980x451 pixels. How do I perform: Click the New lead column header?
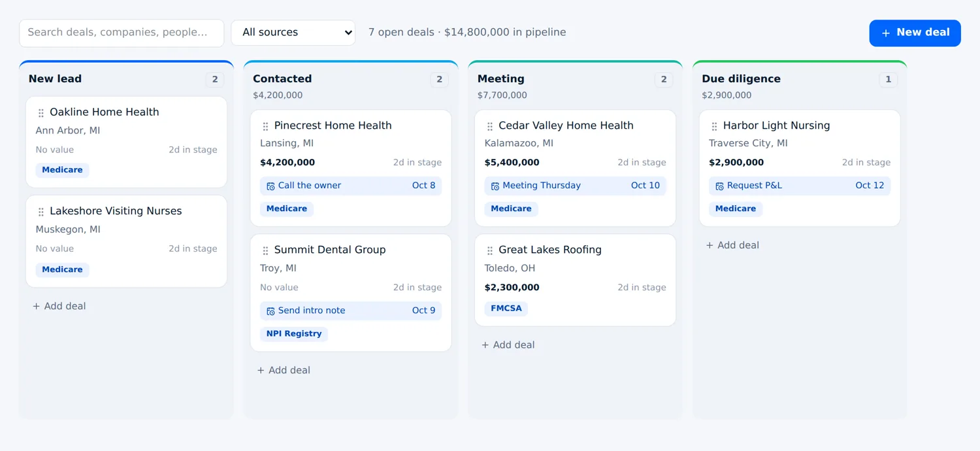tap(55, 78)
